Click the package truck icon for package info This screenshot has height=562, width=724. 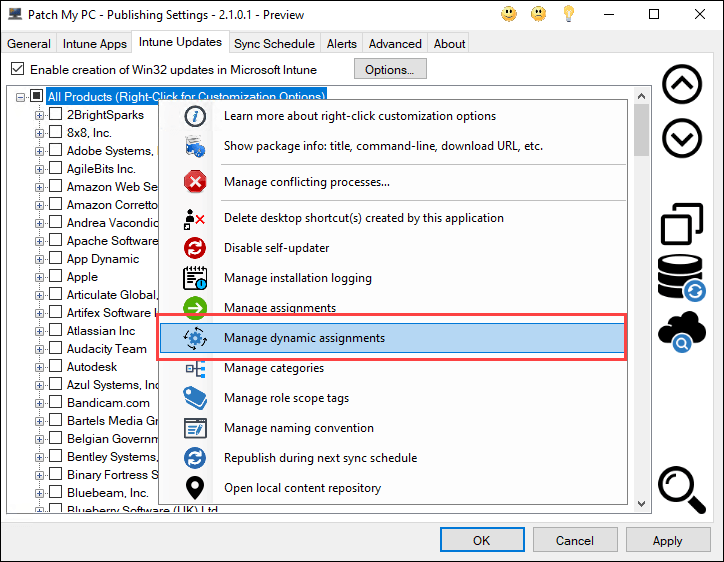(x=195, y=146)
